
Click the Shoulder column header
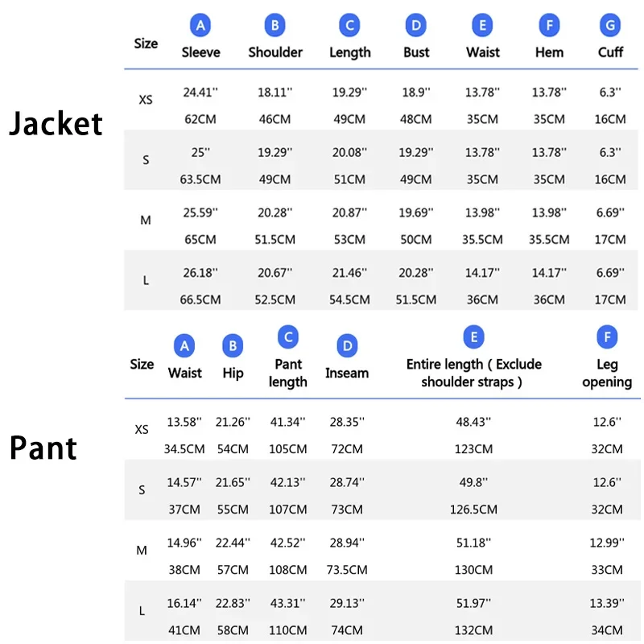pyautogui.click(x=275, y=52)
